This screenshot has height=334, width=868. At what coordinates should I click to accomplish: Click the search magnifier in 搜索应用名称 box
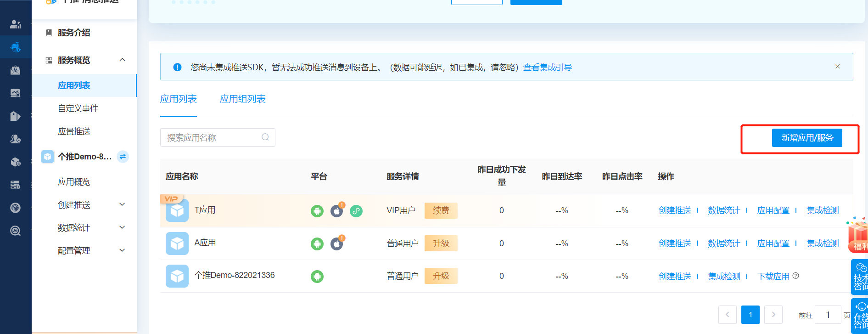click(x=265, y=137)
